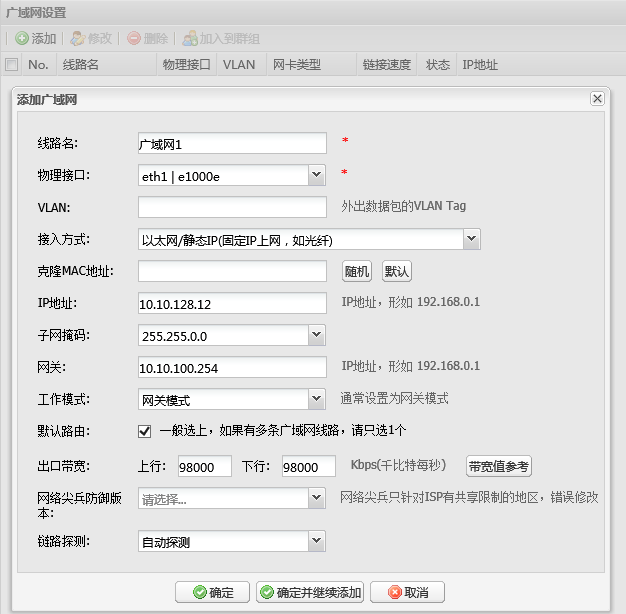626x614 pixels.
Task: Open the 子网掩码 255.255.0.0 dropdown
Action: (316, 334)
